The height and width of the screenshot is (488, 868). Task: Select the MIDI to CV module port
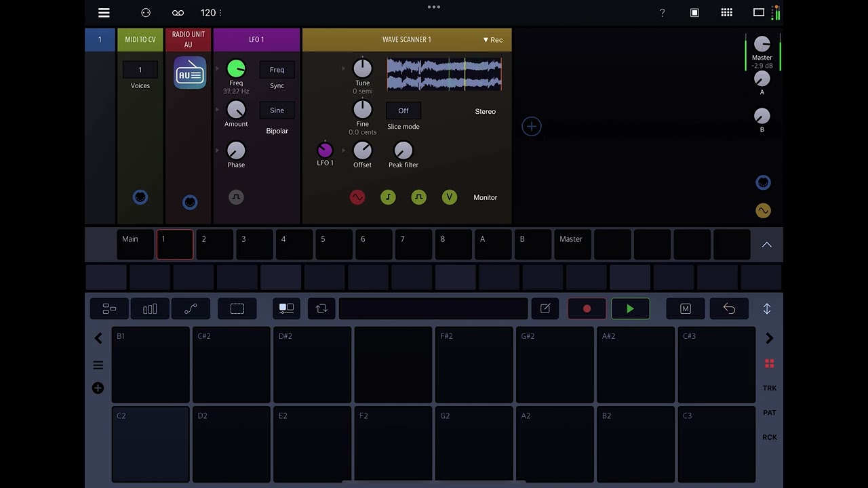point(140,197)
